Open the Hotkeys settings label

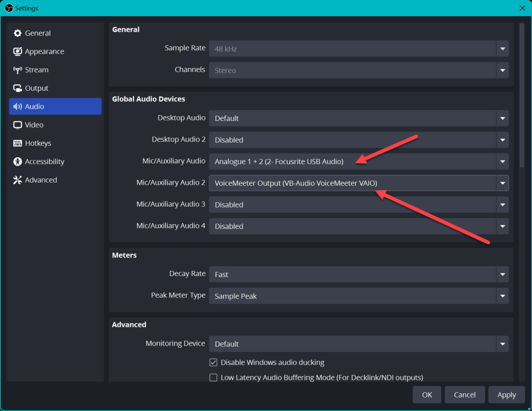(38, 143)
